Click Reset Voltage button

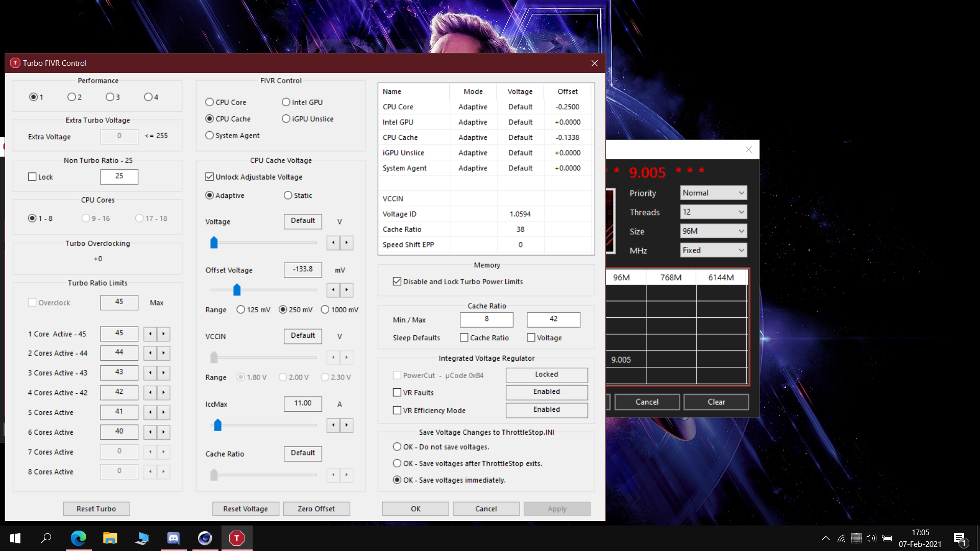[x=246, y=509]
